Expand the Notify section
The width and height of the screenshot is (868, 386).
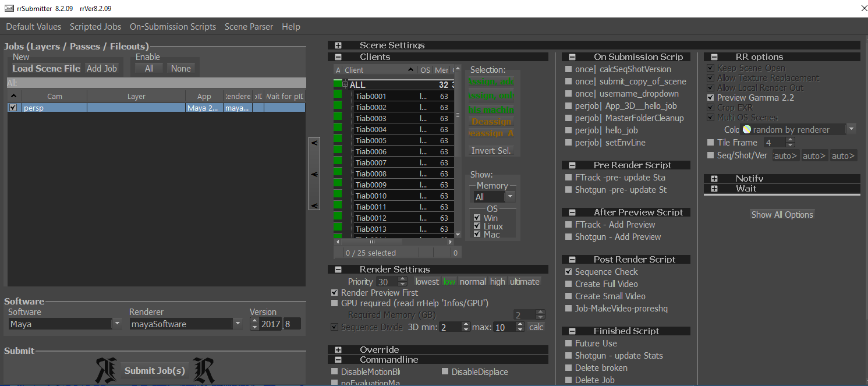714,179
